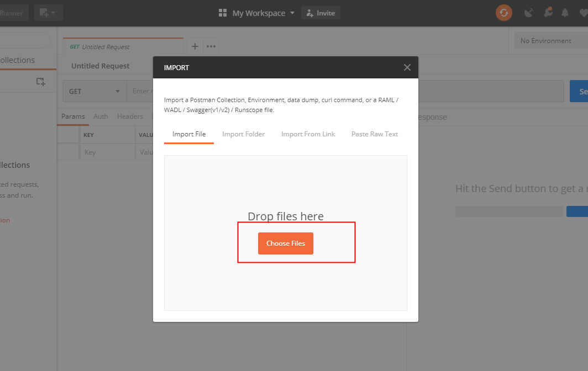Image resolution: width=588 pixels, height=371 pixels.
Task: Open settings via wrench icon
Action: pyautogui.click(x=548, y=12)
